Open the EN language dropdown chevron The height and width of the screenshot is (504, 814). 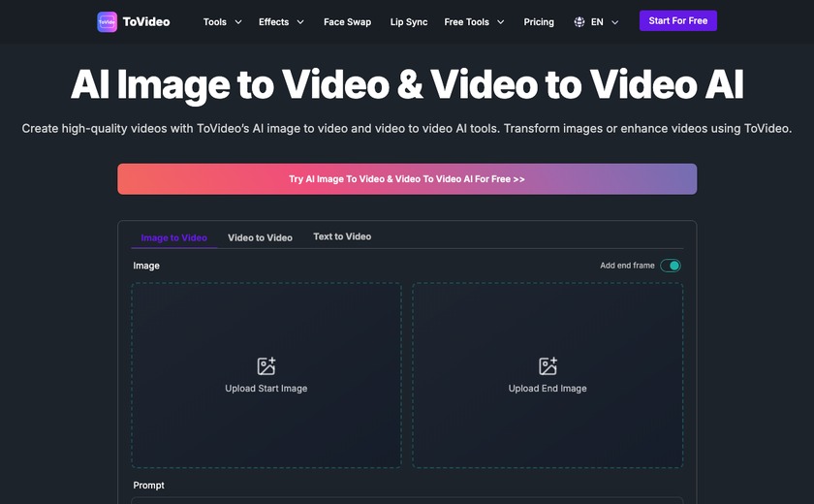click(x=615, y=22)
